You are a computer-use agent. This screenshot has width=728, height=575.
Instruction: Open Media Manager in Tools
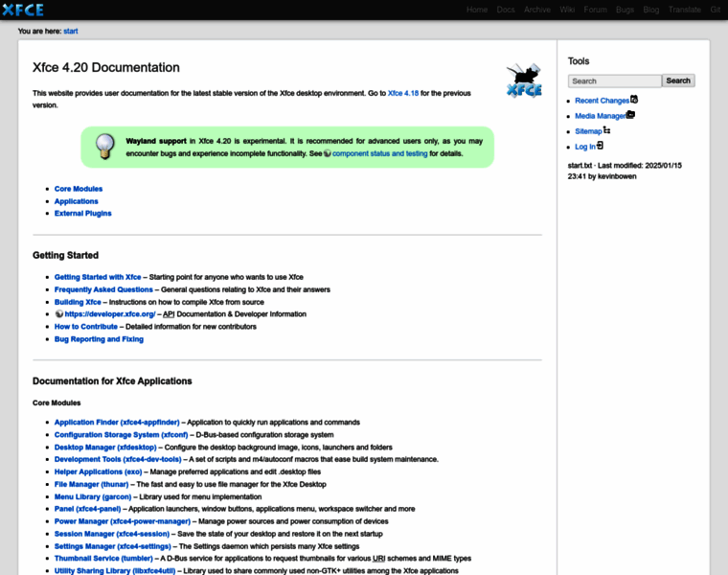[x=601, y=116]
